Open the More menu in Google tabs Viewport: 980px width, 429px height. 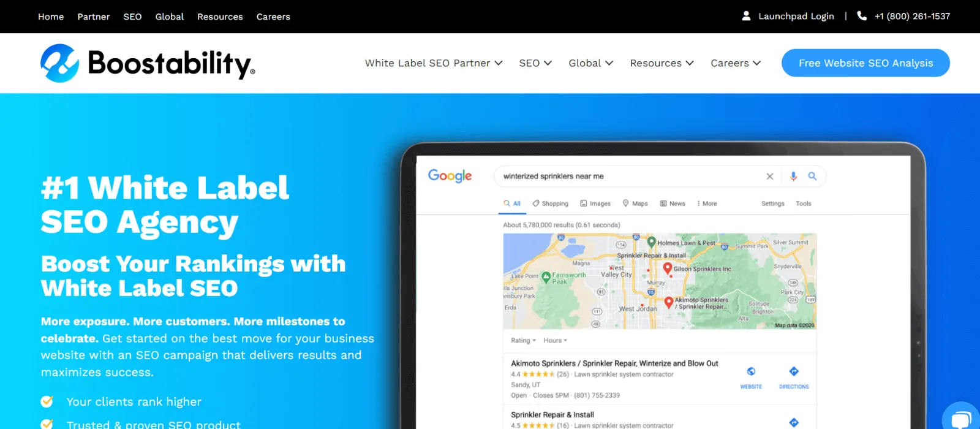tap(707, 203)
